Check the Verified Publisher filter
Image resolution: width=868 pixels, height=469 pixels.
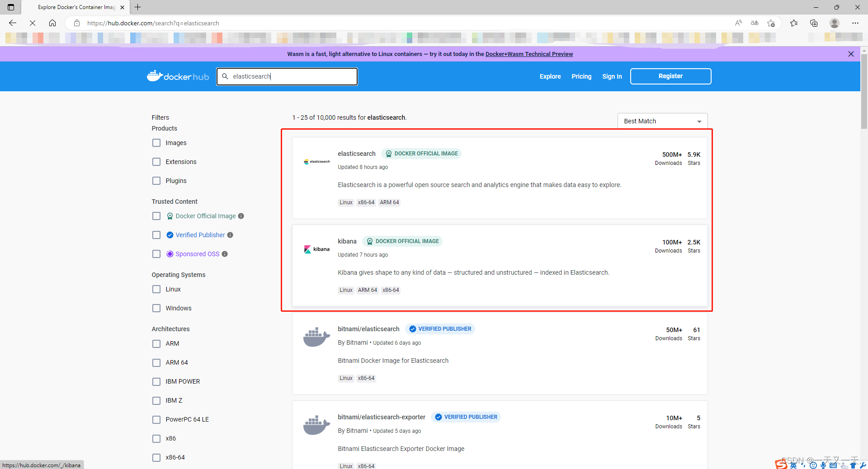point(156,235)
